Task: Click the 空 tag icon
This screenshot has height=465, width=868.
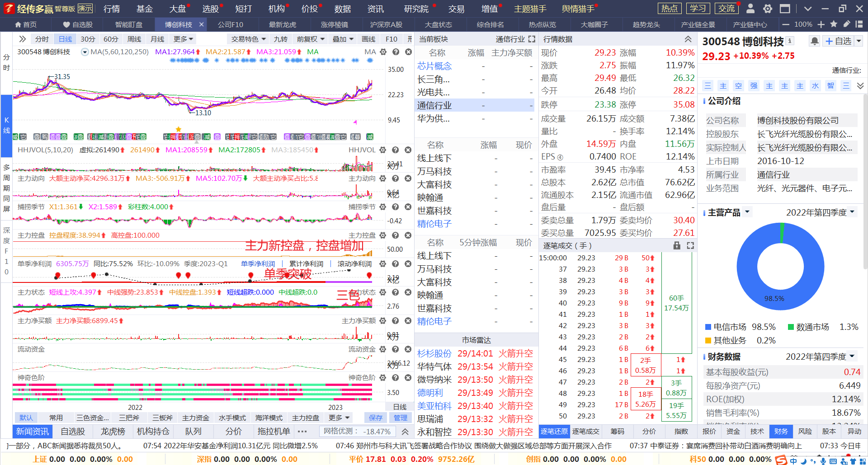Action: tap(738, 86)
